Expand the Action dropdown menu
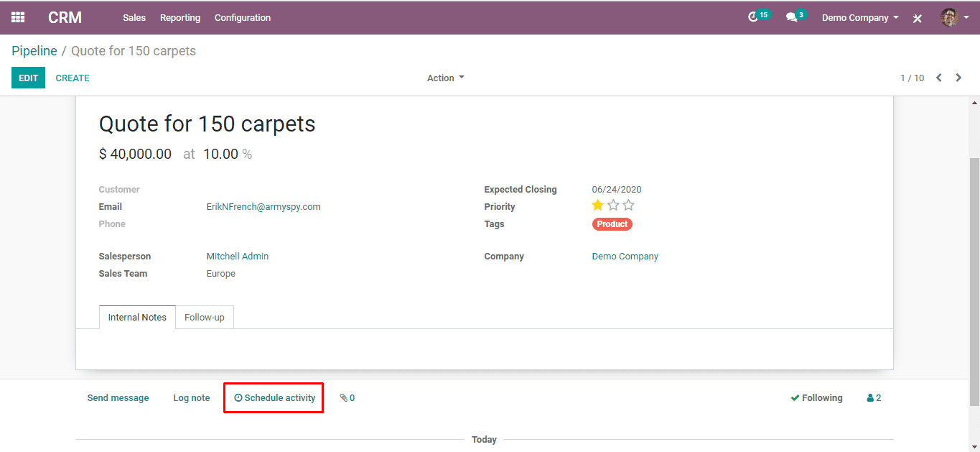This screenshot has width=980, height=452. [x=446, y=78]
